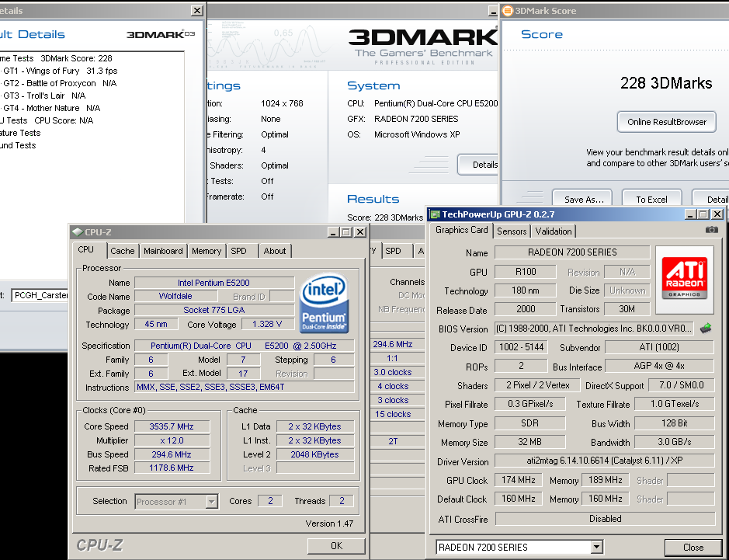Click the BIOS save chip icon in GPU-Z
The image size is (729, 560).
coord(706,329)
